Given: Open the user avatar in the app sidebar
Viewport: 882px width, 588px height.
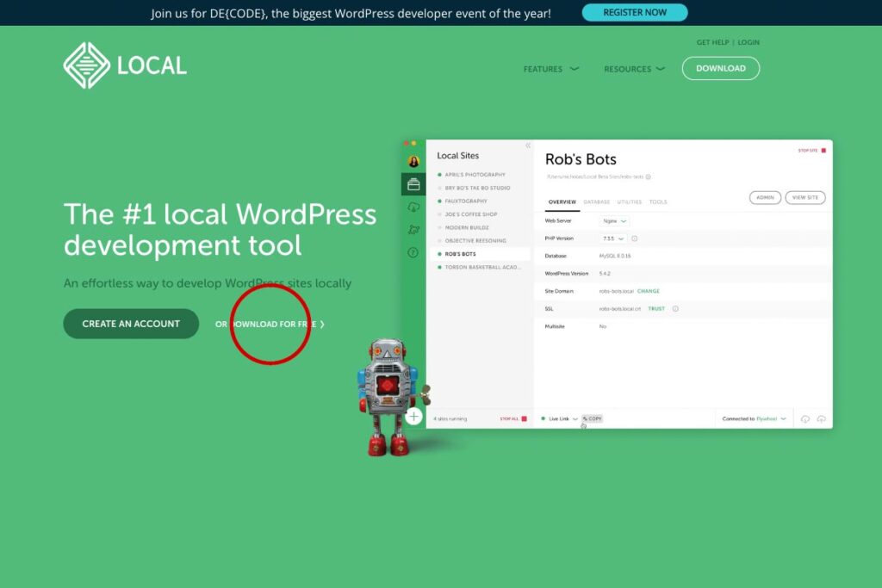Looking at the screenshot, I should pos(413,162).
